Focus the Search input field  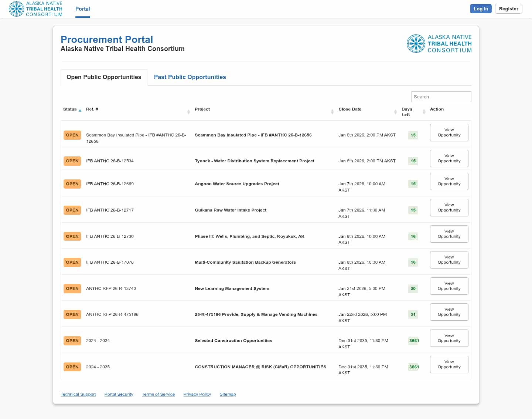tap(441, 97)
